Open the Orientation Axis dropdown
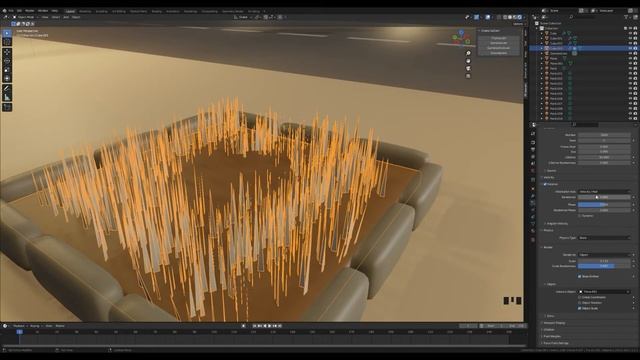This screenshot has width=640, height=360. pyautogui.click(x=604, y=191)
